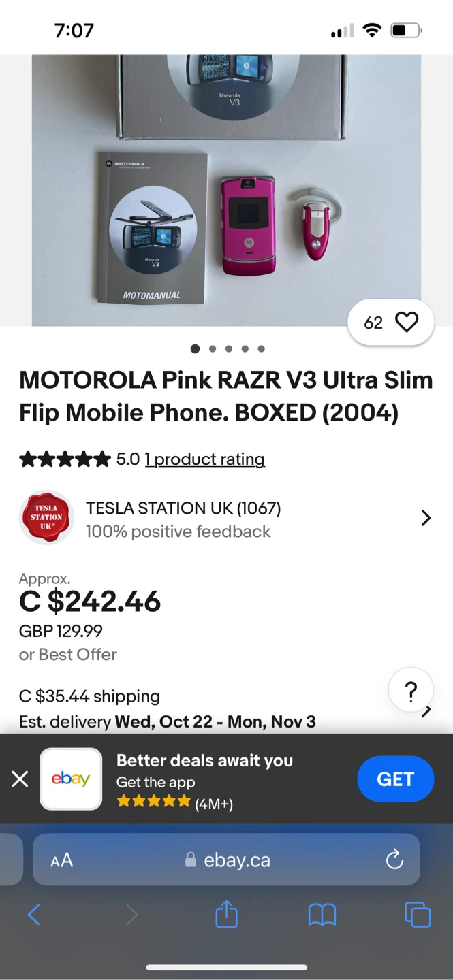The width and height of the screenshot is (453, 980).
Task: Select the second carousel dot
Action: point(212,348)
